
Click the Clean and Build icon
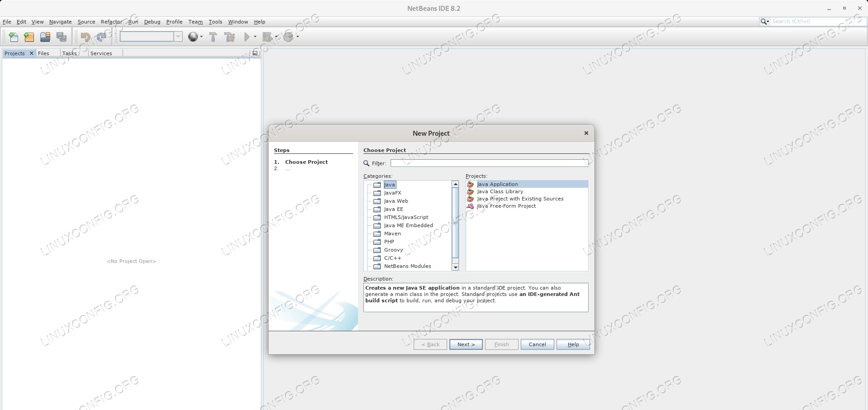(x=230, y=37)
